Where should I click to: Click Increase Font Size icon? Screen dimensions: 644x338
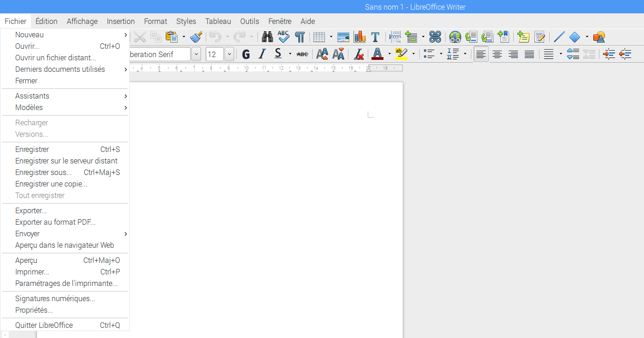(x=322, y=54)
